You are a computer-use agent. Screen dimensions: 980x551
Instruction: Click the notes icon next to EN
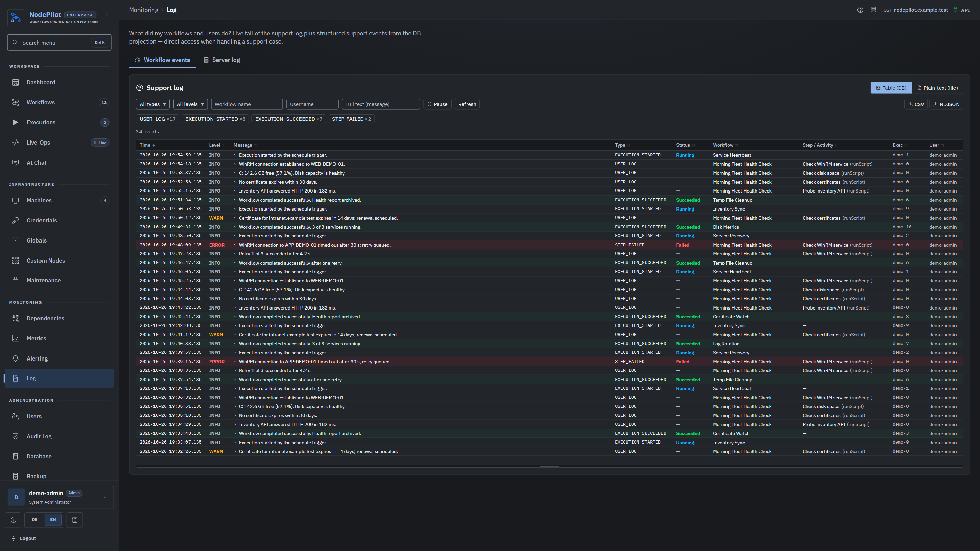(75, 520)
